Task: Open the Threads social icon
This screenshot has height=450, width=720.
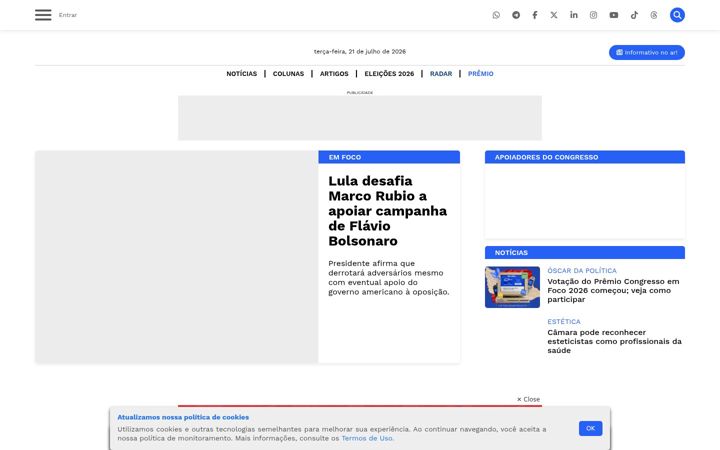Action: (x=654, y=15)
